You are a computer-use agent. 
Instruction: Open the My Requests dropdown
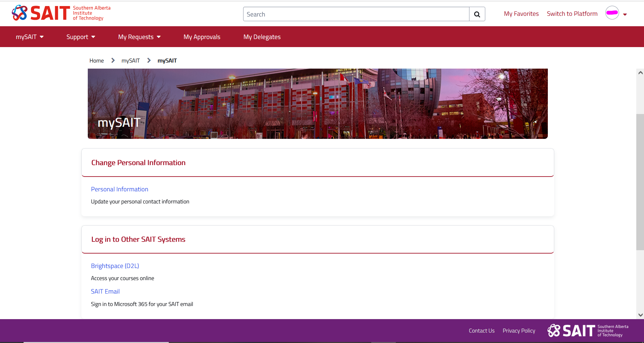point(139,37)
